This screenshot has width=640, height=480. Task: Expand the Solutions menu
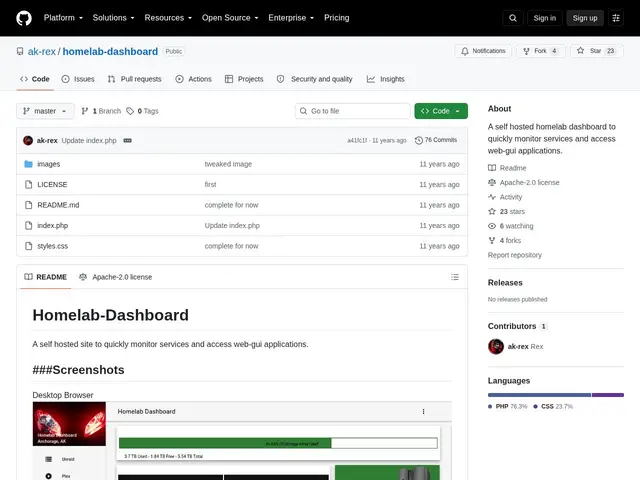click(113, 18)
